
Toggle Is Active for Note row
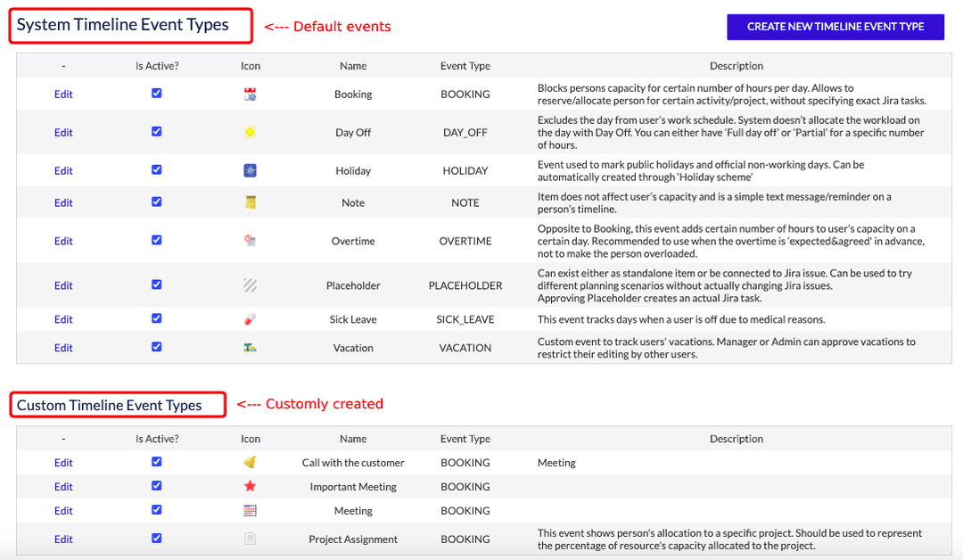click(157, 202)
